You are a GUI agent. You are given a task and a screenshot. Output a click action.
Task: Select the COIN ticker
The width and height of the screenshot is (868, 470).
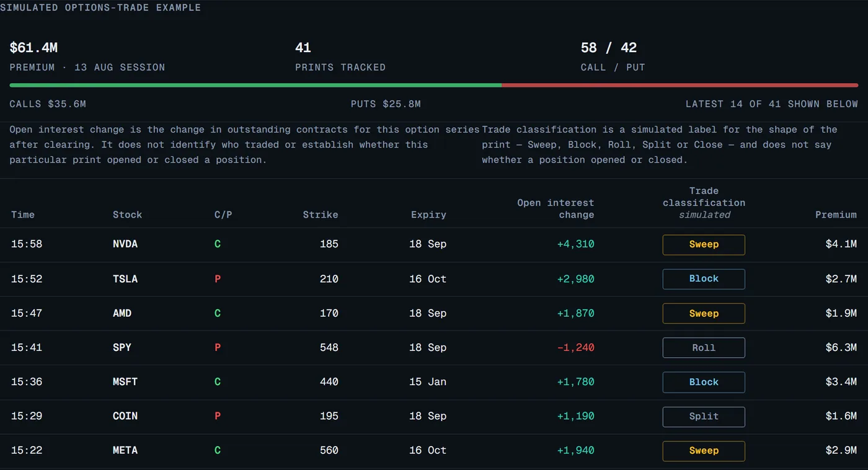(125, 416)
